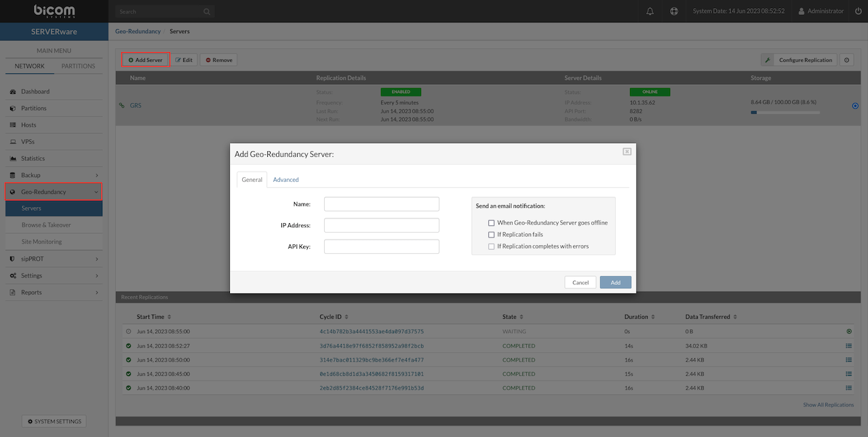This screenshot has width=868, height=437.
Task: Click the IP Address input field
Action: (x=382, y=225)
